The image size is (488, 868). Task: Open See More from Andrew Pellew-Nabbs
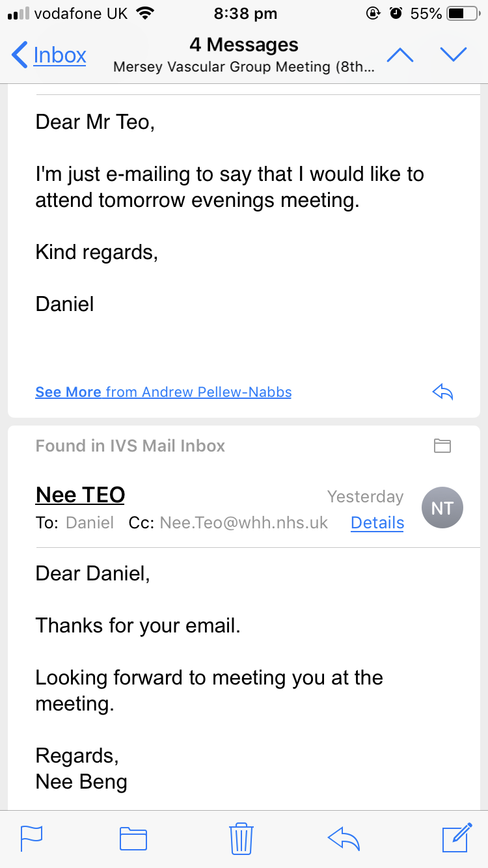[163, 392]
